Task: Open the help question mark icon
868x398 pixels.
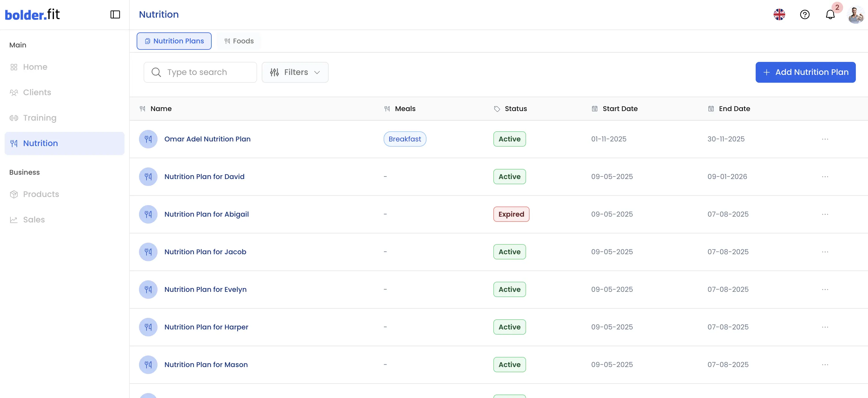Action: [x=805, y=14]
